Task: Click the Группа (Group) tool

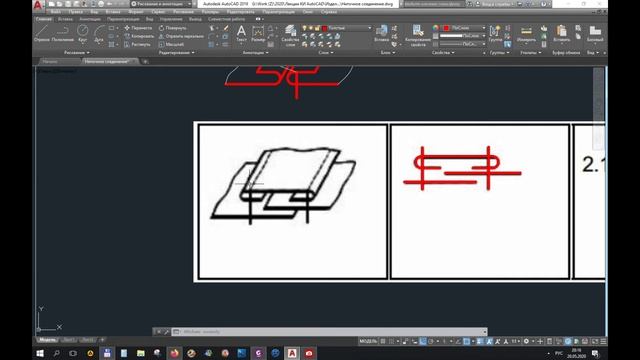Action: coord(495,33)
